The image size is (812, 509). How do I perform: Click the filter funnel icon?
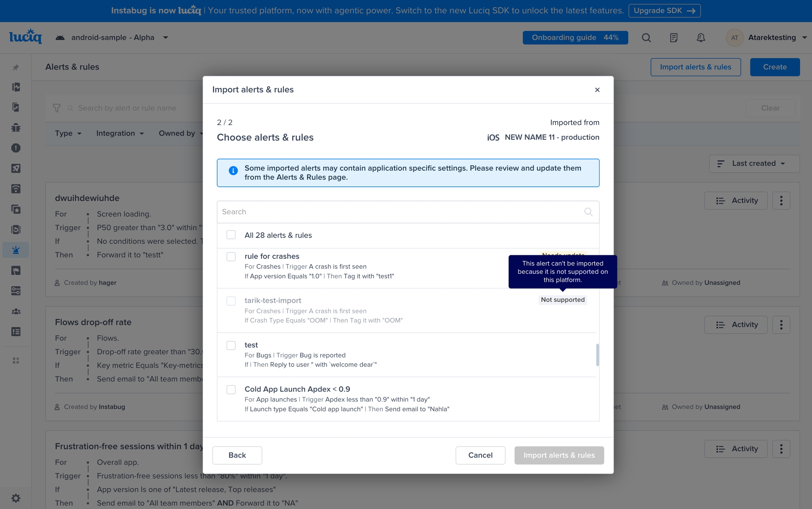point(56,108)
